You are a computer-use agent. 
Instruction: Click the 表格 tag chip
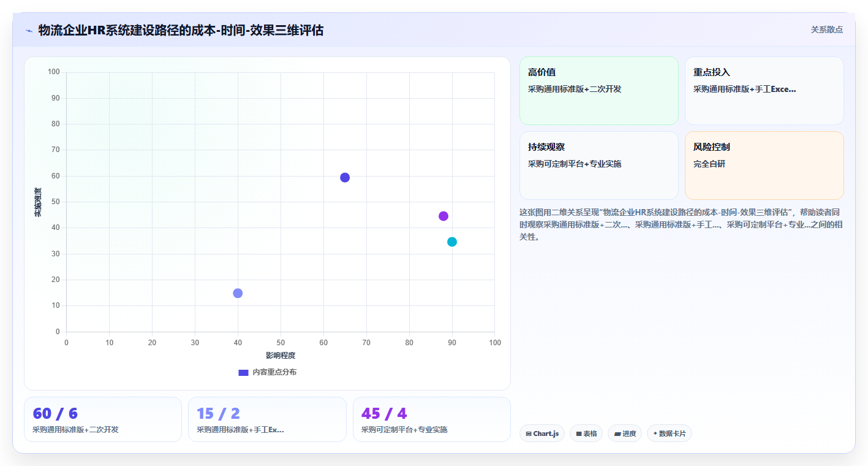[x=586, y=434]
